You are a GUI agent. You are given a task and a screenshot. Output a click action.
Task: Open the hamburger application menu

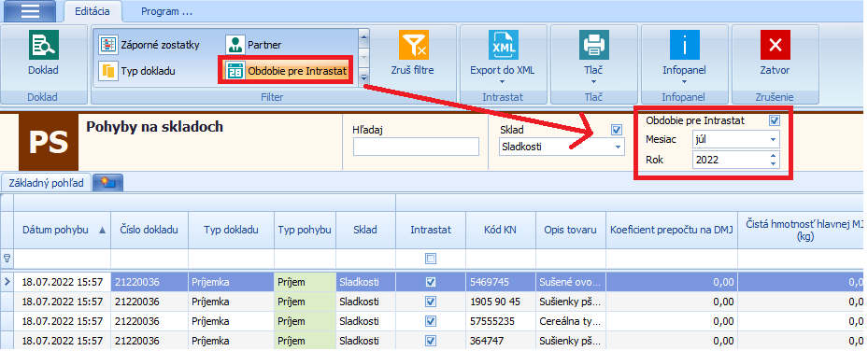click(x=29, y=11)
